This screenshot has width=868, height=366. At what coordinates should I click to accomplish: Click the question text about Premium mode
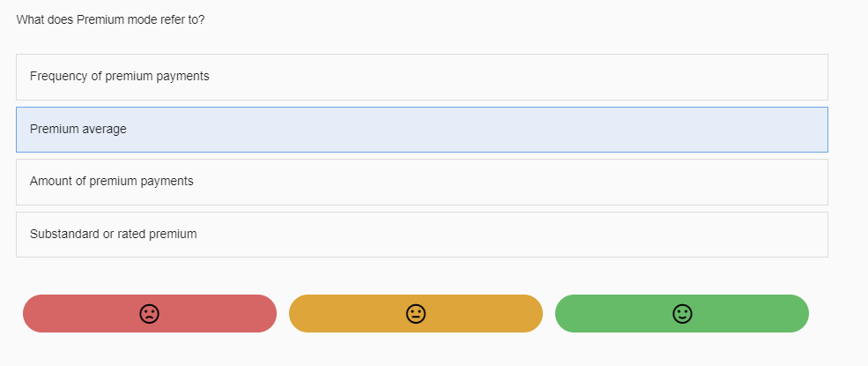(x=111, y=19)
